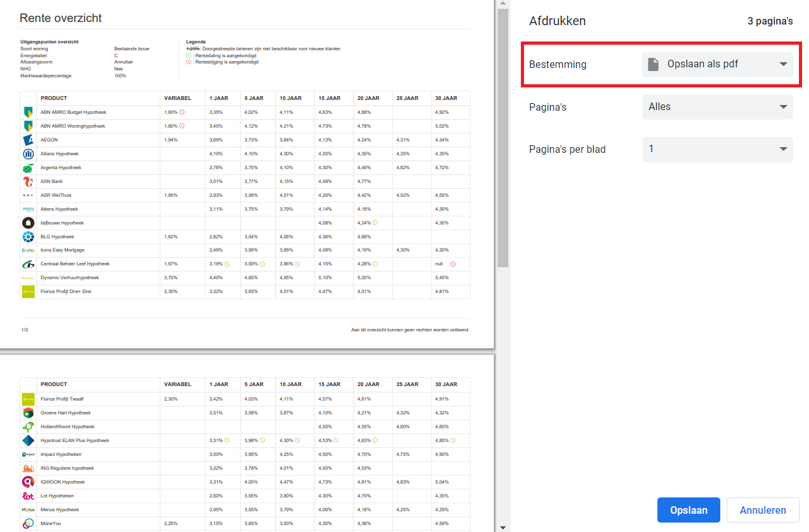The height and width of the screenshot is (532, 809).
Task: Open the Bestemming destination dropdown
Action: (x=717, y=64)
